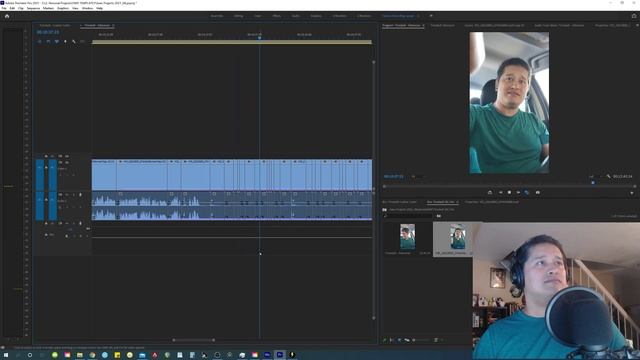Toggle V1 track lock
640x360 pixels.
pos(46,168)
